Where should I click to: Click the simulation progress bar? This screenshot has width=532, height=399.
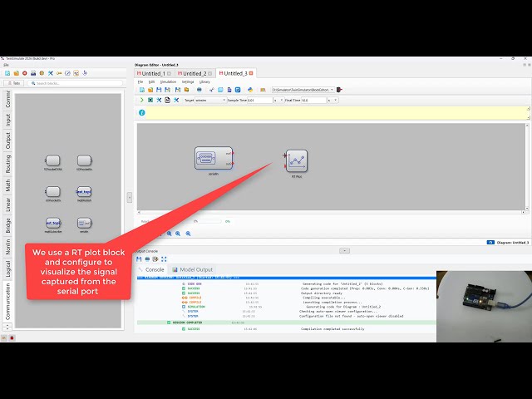pyautogui.click(x=209, y=221)
